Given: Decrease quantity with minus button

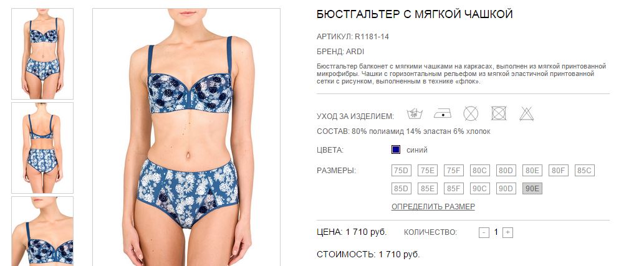Looking at the screenshot, I should point(484,233).
